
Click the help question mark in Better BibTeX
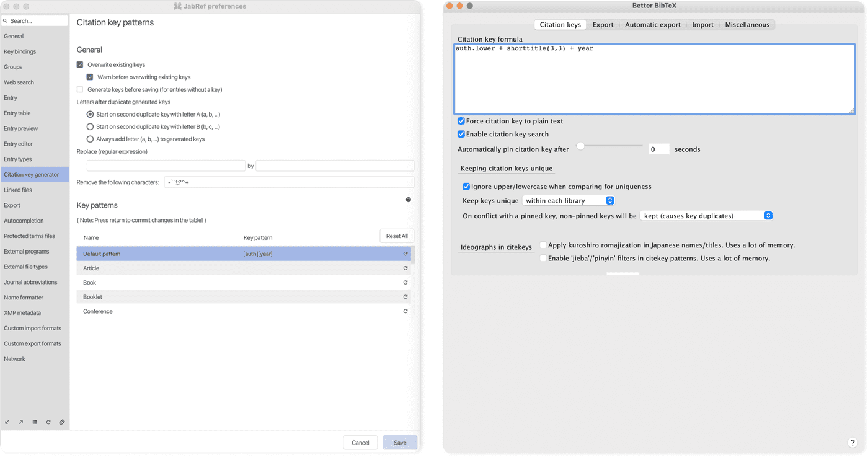[852, 442]
